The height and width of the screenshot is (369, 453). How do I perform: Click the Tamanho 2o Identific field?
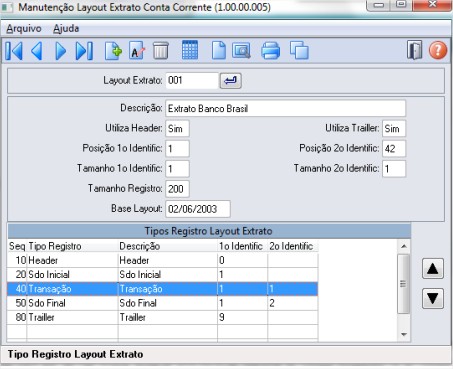point(394,168)
